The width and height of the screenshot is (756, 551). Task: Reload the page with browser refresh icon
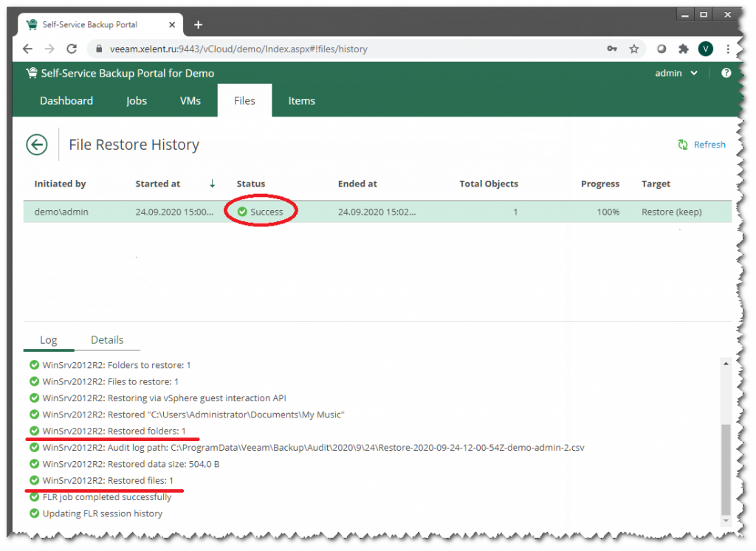pyautogui.click(x=72, y=49)
